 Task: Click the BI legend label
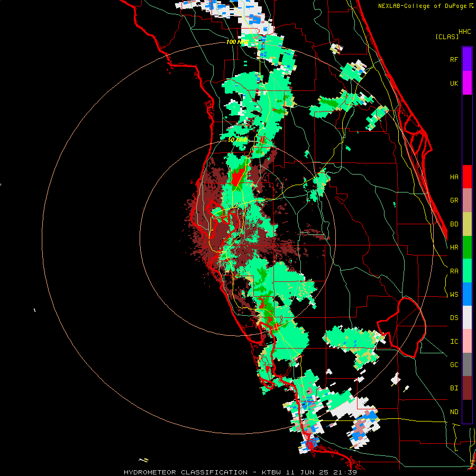click(454, 388)
